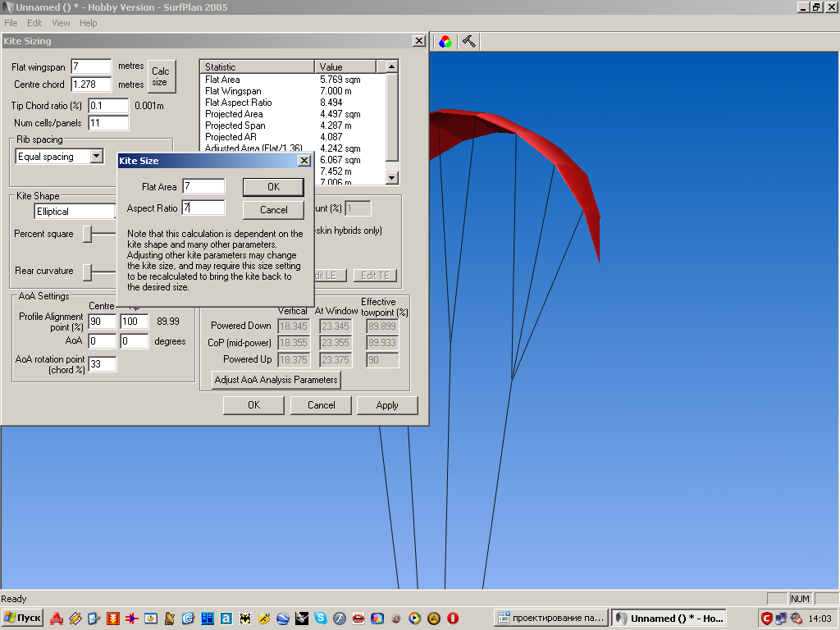
Task: Open the File menu
Action: click(11, 23)
